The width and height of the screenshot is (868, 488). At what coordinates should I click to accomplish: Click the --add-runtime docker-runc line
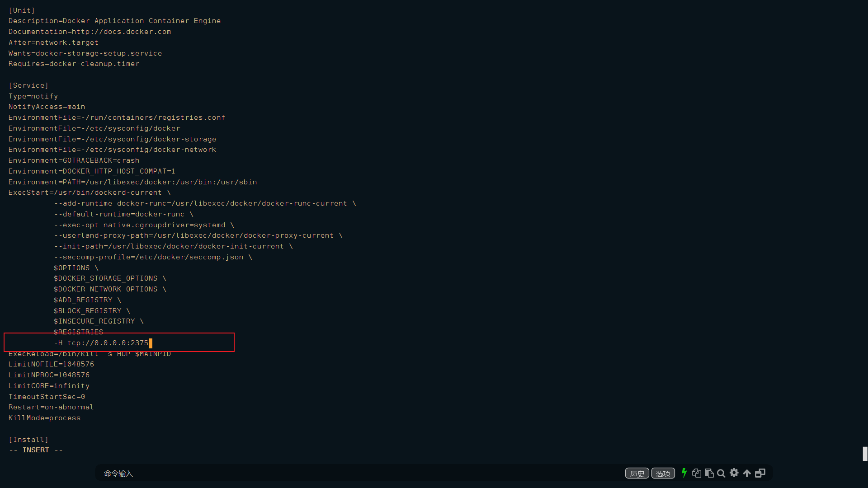205,203
